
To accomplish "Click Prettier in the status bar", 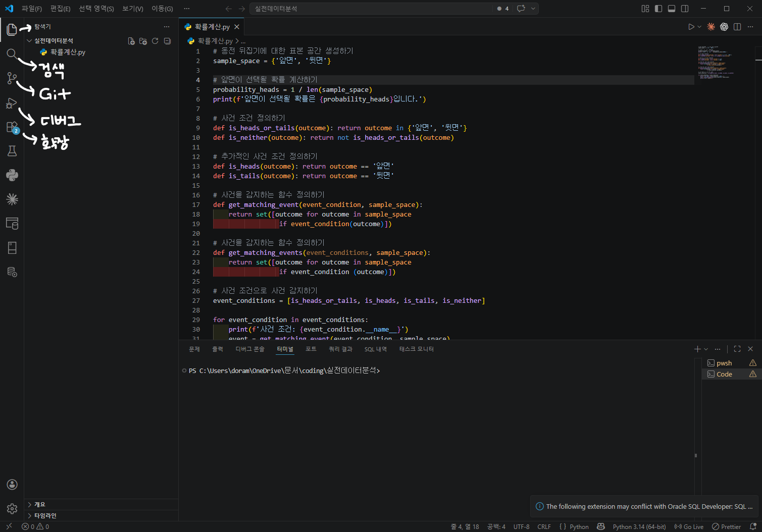I will click(726, 526).
